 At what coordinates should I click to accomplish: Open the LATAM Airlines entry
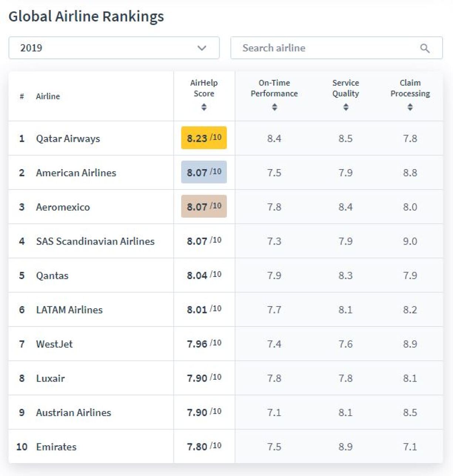[x=69, y=310]
